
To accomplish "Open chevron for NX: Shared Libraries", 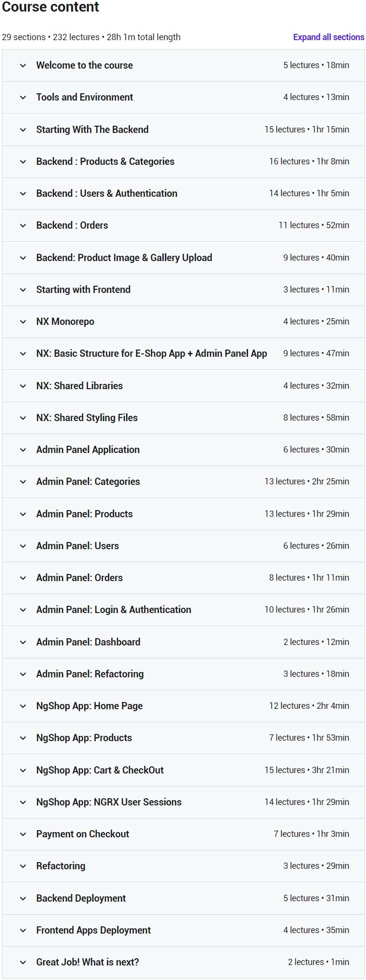I will [x=23, y=386].
